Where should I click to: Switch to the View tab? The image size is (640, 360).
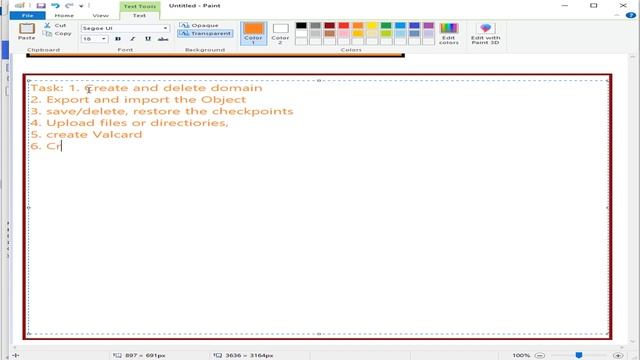pos(100,16)
